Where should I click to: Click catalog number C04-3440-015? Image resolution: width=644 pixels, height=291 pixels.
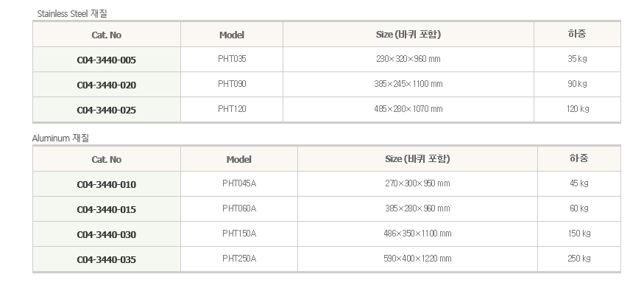(x=107, y=210)
